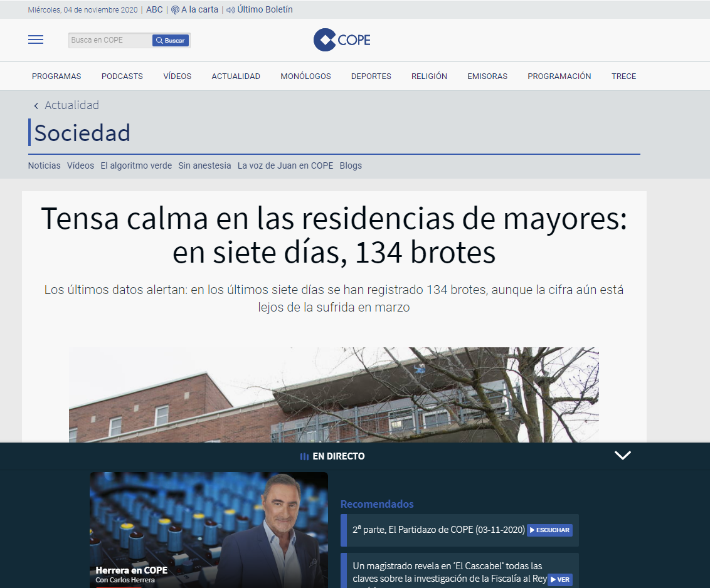Open the ABC link in top bar
Image resolution: width=710 pixels, height=588 pixels.
click(x=154, y=9)
